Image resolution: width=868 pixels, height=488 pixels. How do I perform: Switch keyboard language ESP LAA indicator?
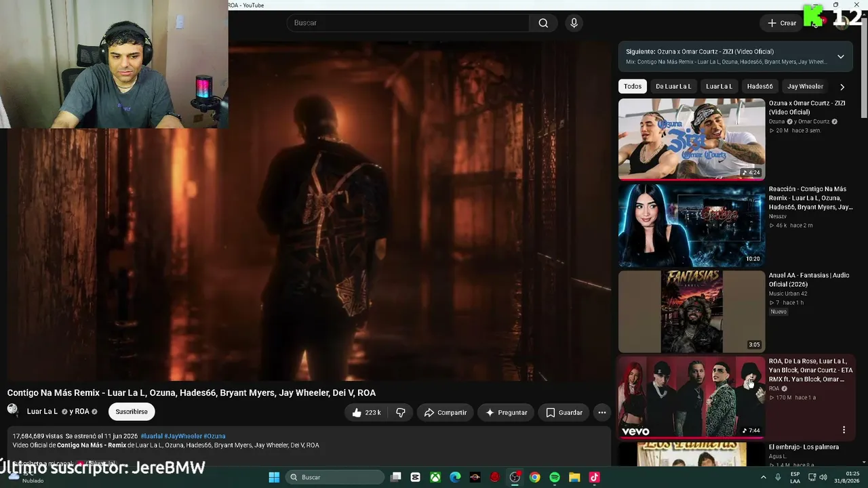click(x=795, y=477)
